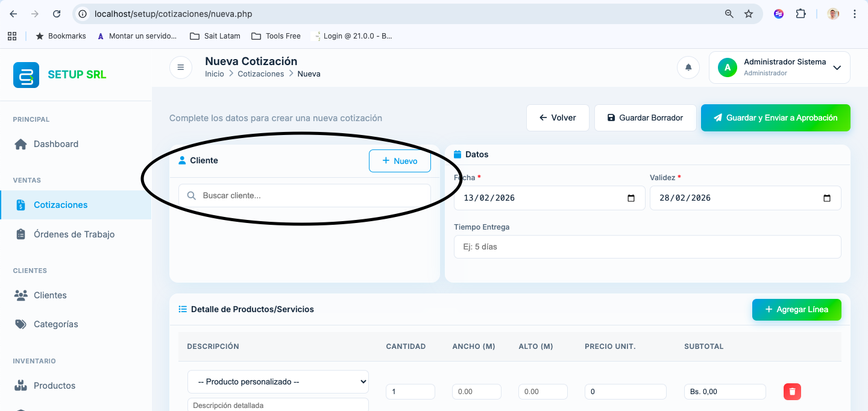Click the Alto (M) field
The height and width of the screenshot is (411, 868).
542,392
